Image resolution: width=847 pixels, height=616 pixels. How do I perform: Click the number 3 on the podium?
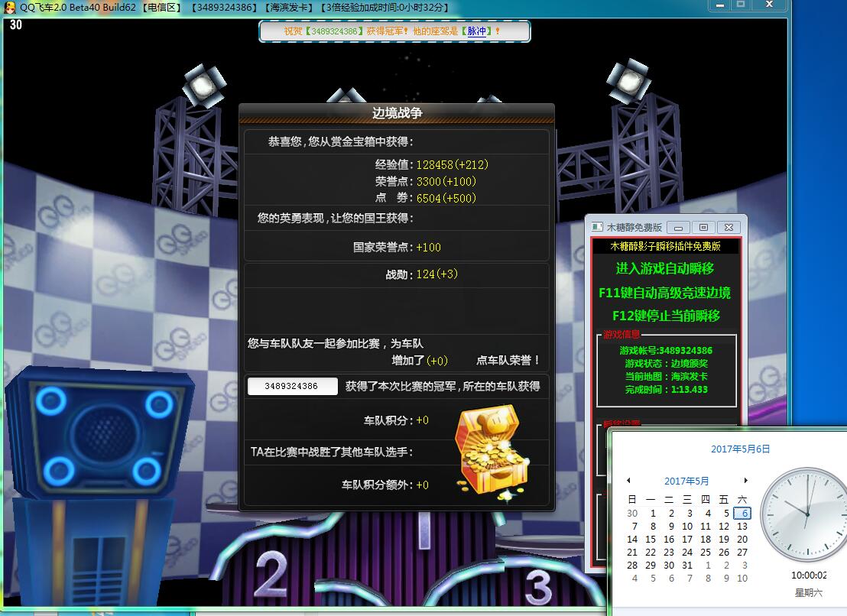click(538, 587)
